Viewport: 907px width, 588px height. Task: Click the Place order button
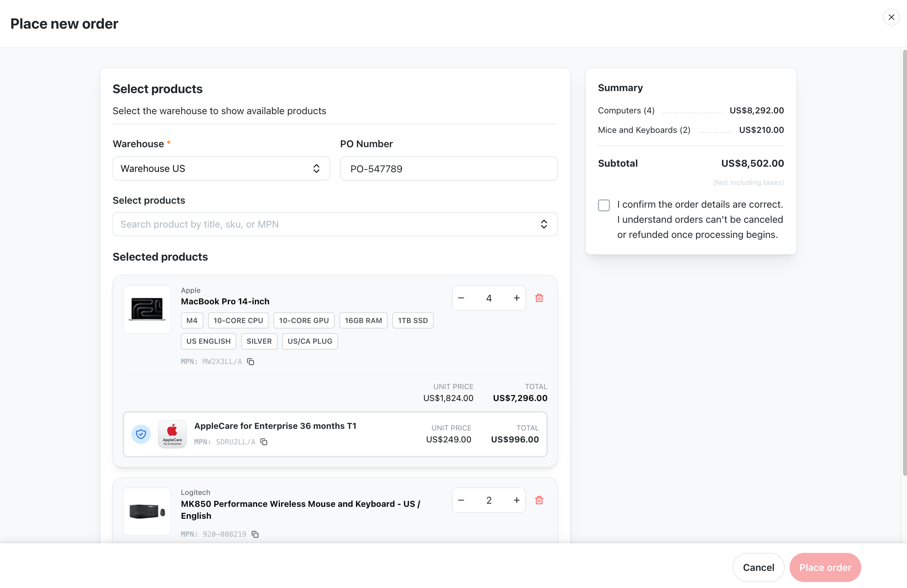(x=825, y=567)
